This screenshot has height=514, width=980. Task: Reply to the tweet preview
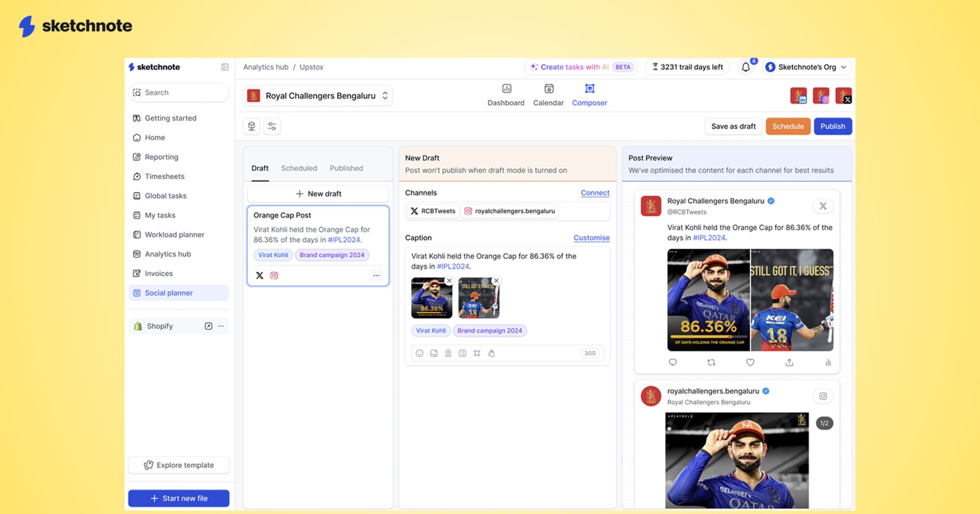[x=673, y=362]
